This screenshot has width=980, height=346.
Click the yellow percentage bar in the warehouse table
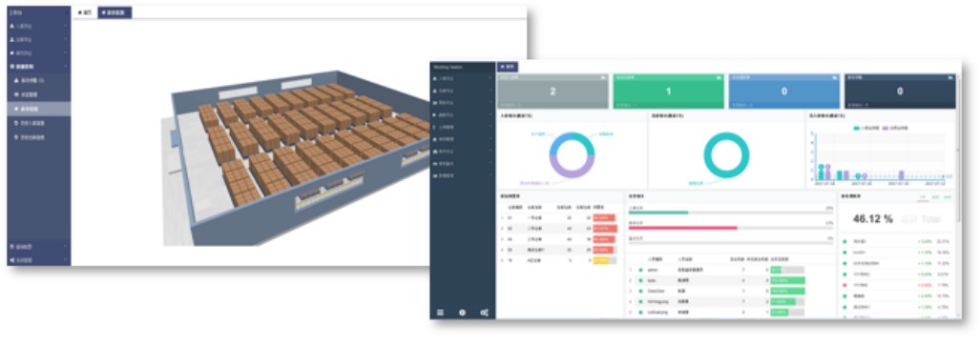(600, 260)
